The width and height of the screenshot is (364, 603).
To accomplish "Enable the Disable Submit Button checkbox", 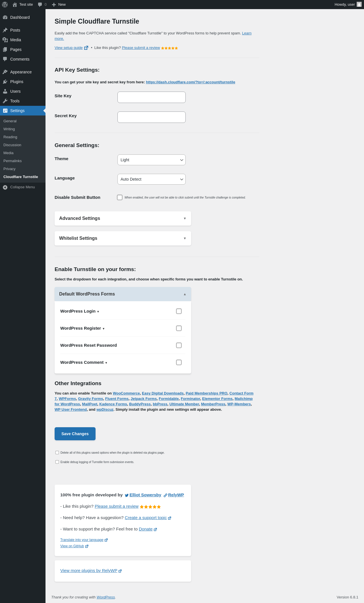I will coord(120,197).
